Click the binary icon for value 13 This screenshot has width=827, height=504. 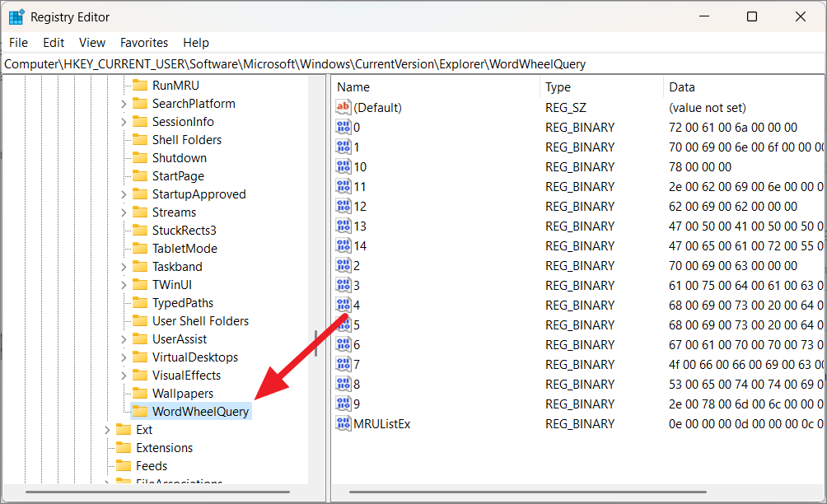coord(343,226)
